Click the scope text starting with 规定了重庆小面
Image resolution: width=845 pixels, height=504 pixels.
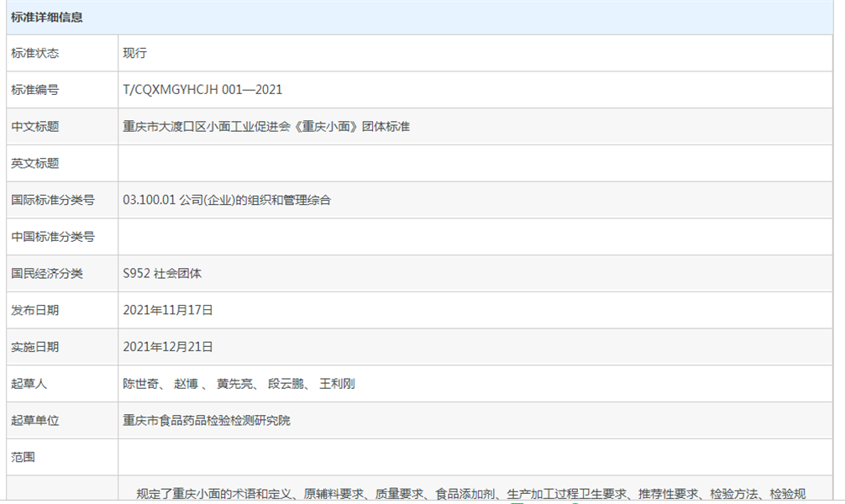point(470,494)
